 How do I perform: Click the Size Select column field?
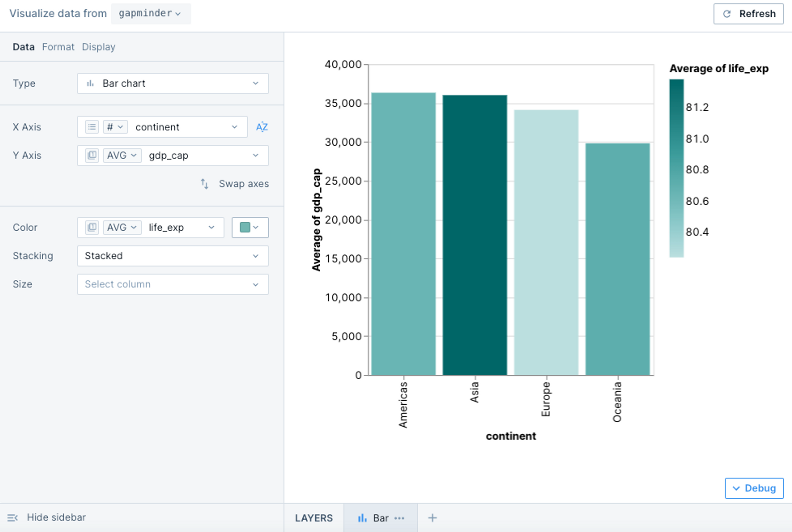point(173,284)
